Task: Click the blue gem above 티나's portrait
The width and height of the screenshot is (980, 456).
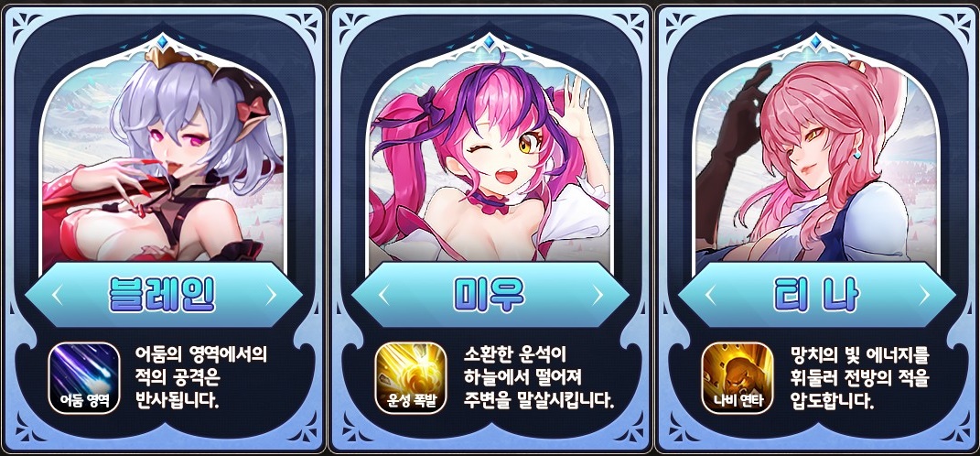Action: pos(815,42)
